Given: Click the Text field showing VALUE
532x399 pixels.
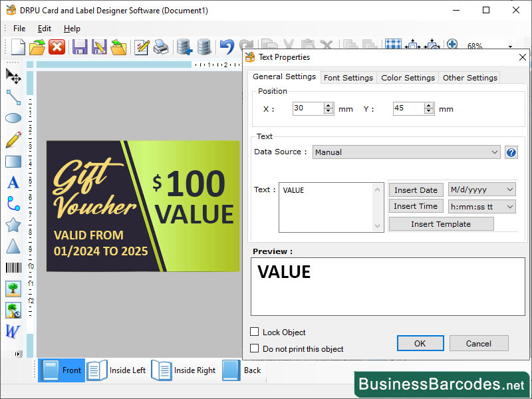Looking at the screenshot, I should [x=331, y=206].
